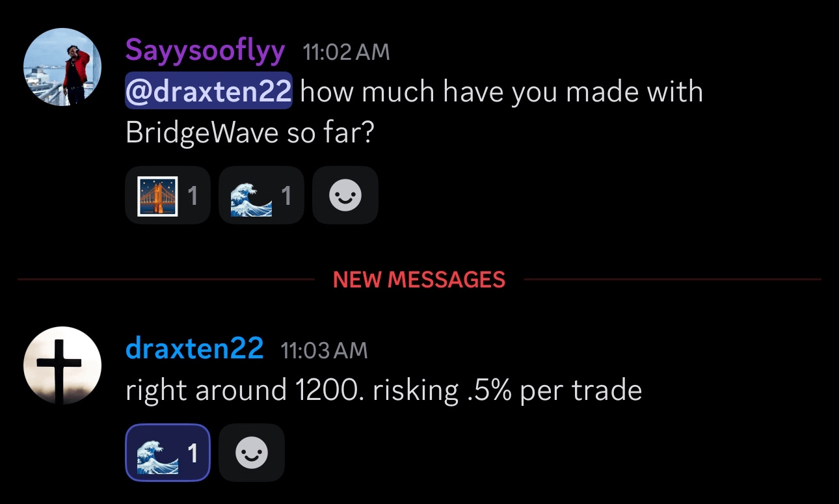Click the blue draxten22 username
Viewport: 839px width, 504px height.
(194, 349)
